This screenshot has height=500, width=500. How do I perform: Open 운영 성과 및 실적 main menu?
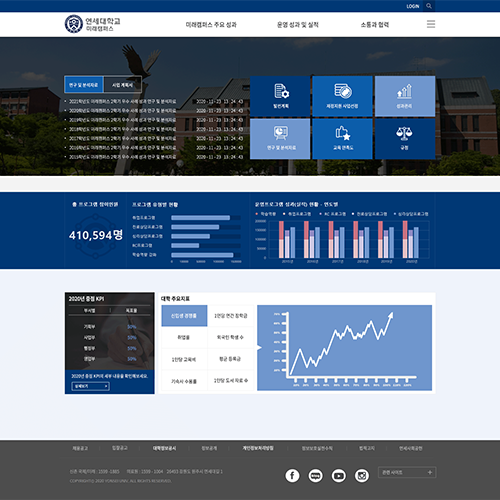298,25
